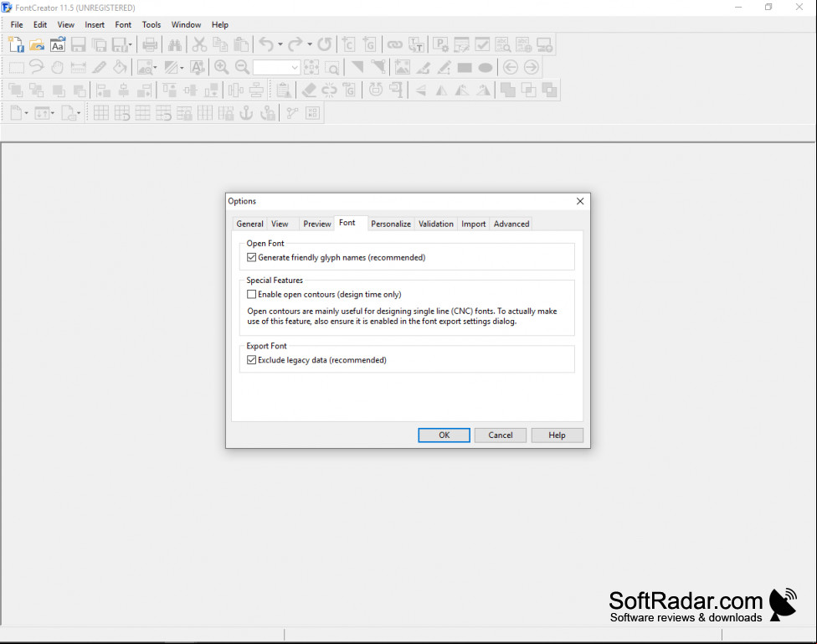The height and width of the screenshot is (644, 817).
Task: Open the Redo history dropdown arrow
Action: click(310, 45)
